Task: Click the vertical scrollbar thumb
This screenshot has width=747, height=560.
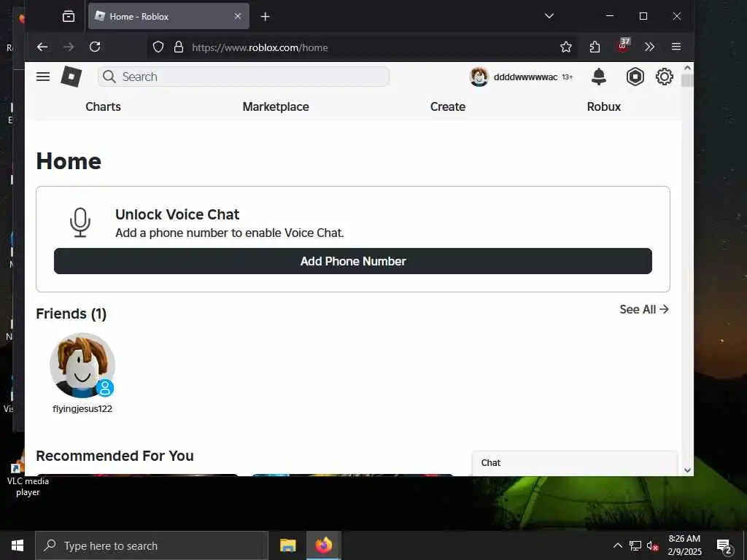Action: click(687, 81)
